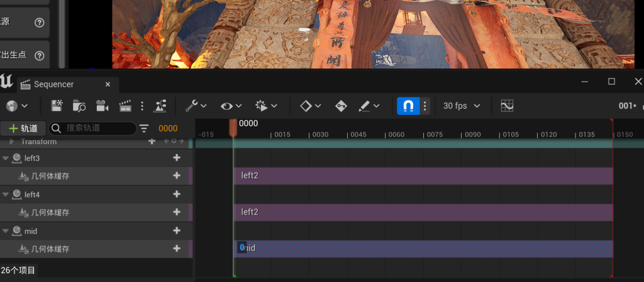Click the left4 actor icon
This screenshot has width=644, height=282.
click(16, 195)
